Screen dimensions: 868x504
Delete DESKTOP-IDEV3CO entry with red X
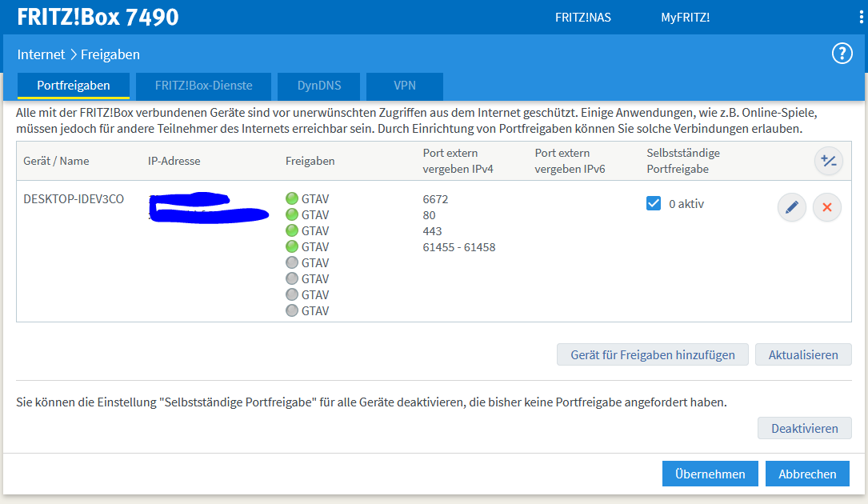827,207
